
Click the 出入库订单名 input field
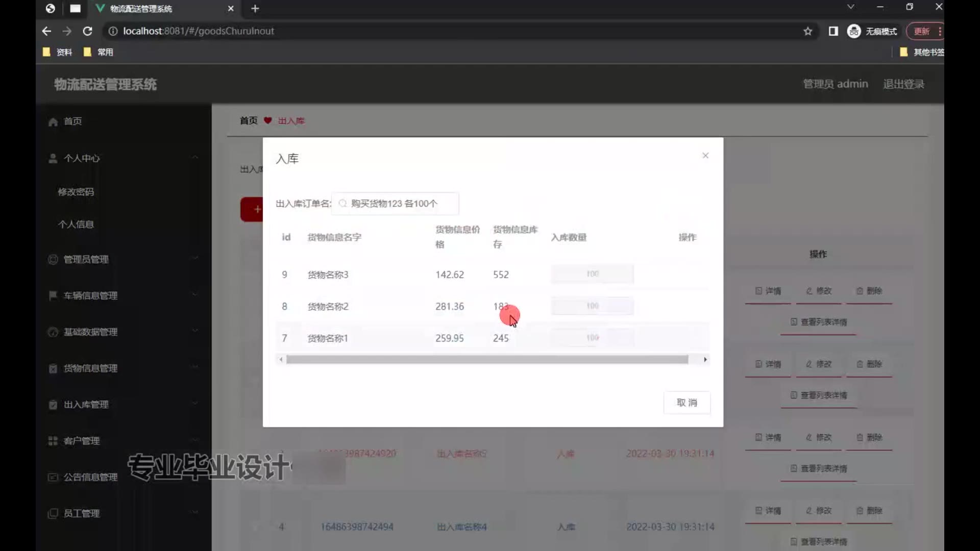(396, 204)
